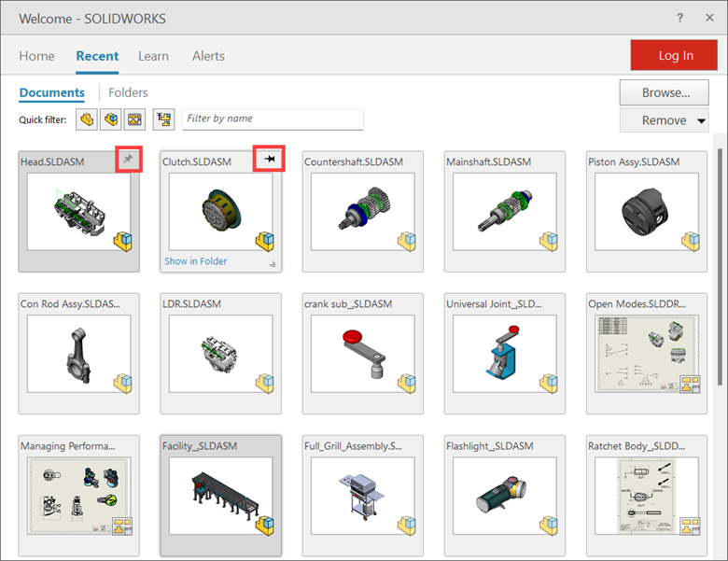This screenshot has height=561, width=728.
Task: Show the Documents list
Action: (52, 93)
